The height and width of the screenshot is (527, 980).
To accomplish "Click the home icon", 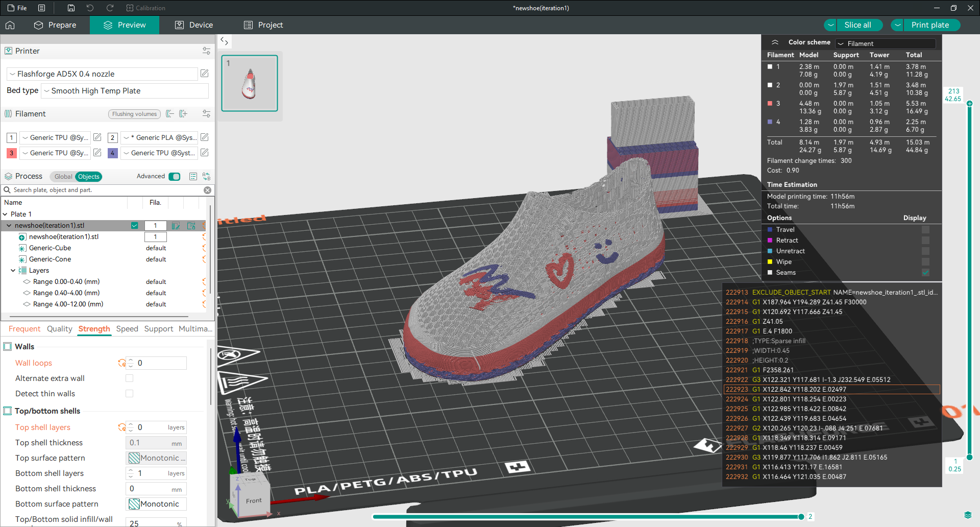I will [x=10, y=25].
